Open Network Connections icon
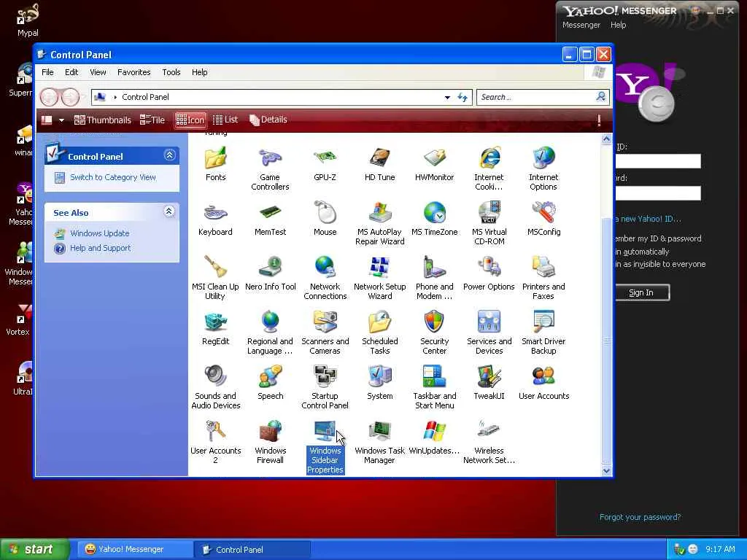747x560 pixels. (x=325, y=268)
